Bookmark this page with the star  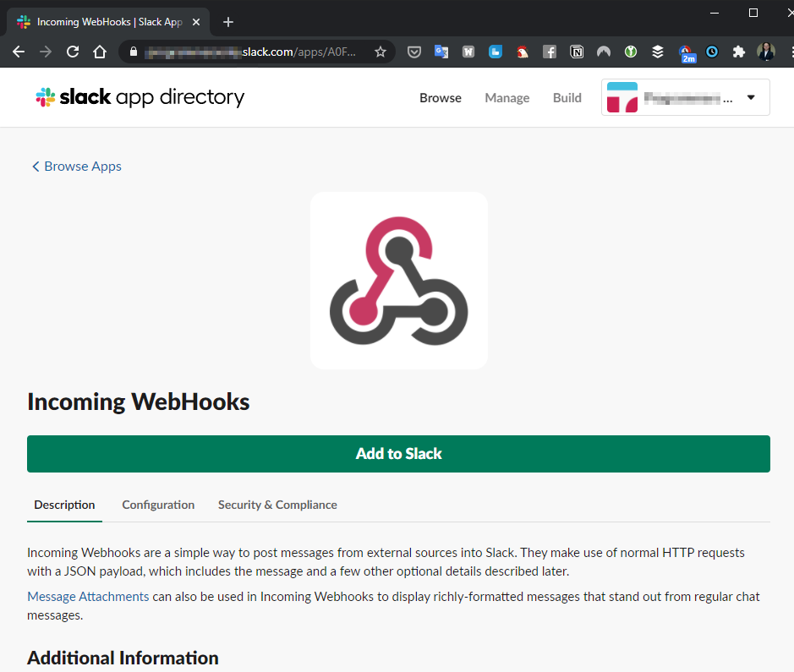(381, 52)
